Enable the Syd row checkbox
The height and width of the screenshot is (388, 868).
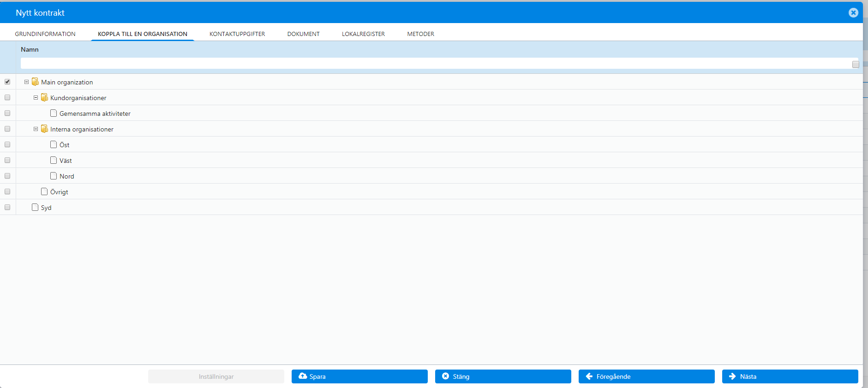coord(7,207)
